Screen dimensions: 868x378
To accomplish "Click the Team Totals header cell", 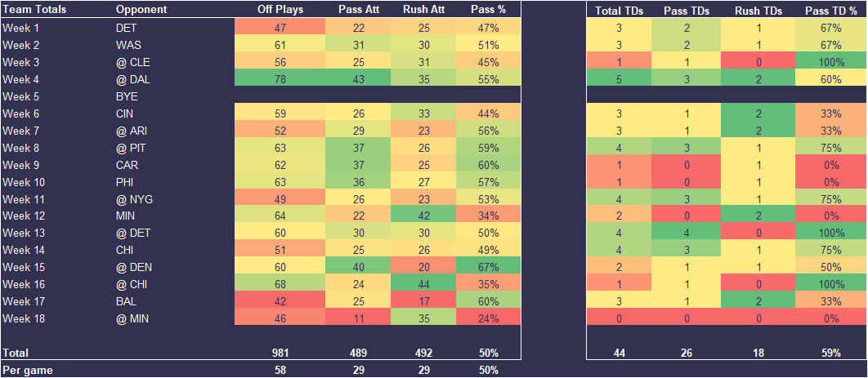I will 34,10.
